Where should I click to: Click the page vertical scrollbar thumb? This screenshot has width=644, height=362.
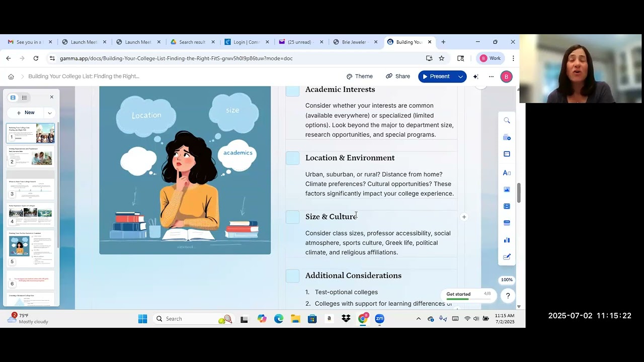pyautogui.click(x=519, y=193)
